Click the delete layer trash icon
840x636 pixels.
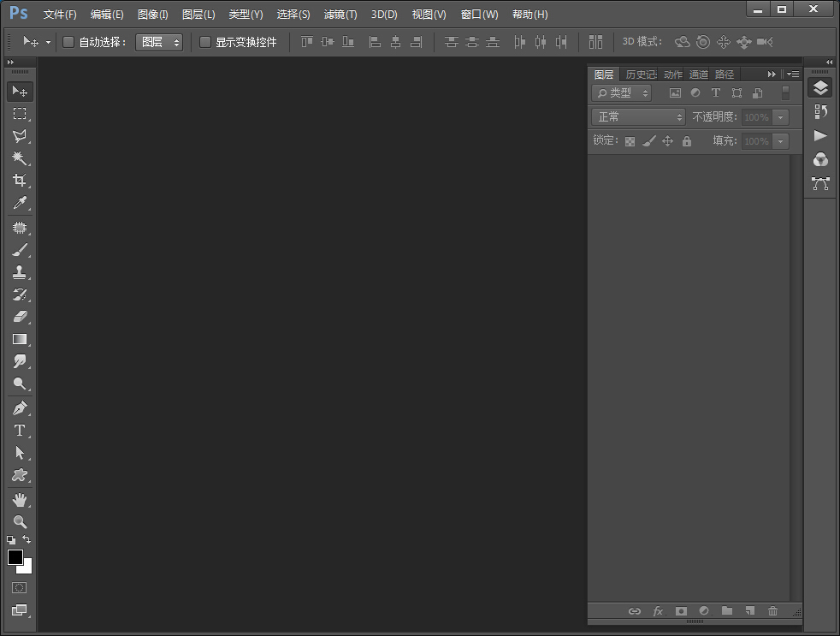773,611
